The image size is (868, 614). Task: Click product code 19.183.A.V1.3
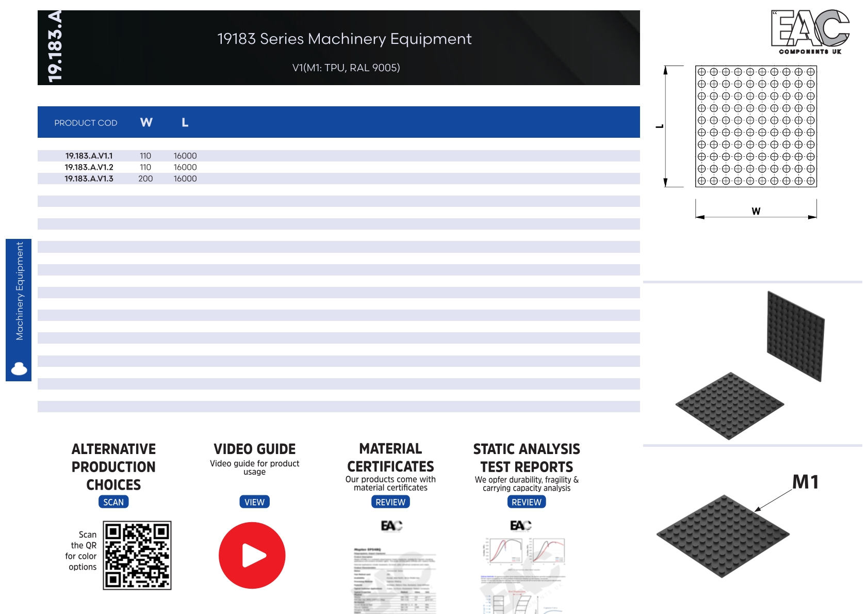tap(89, 179)
